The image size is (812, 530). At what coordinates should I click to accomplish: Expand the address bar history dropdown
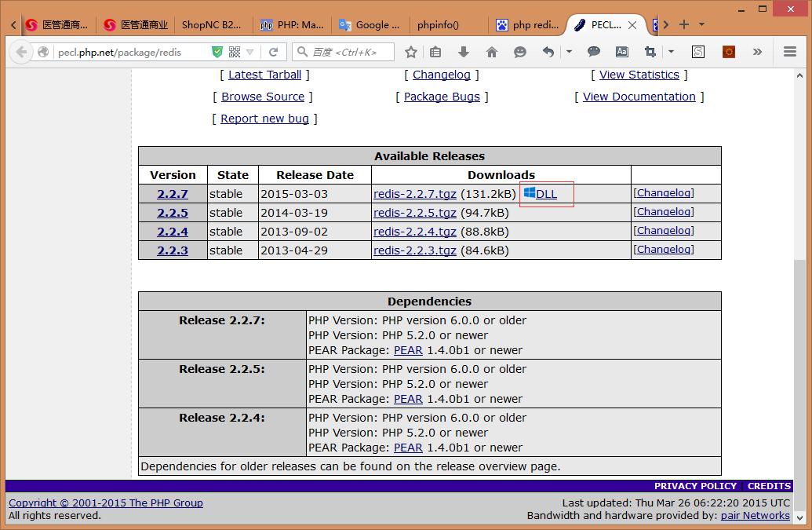coord(250,52)
